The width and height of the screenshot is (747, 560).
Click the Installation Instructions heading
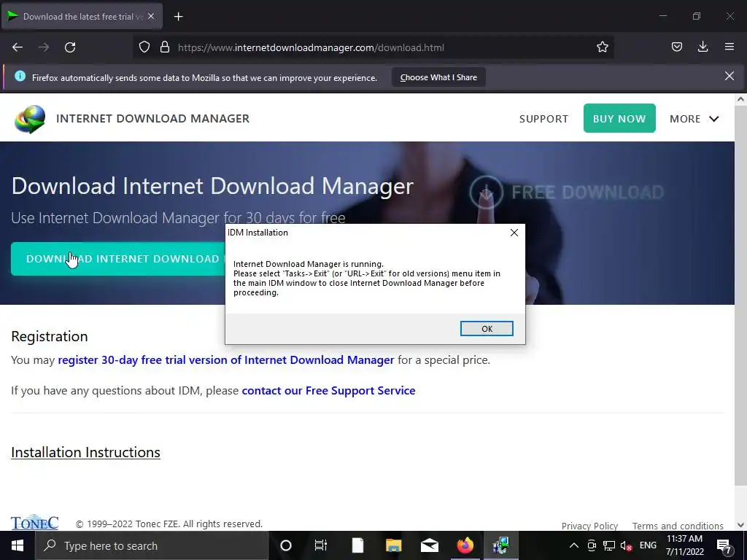86,452
